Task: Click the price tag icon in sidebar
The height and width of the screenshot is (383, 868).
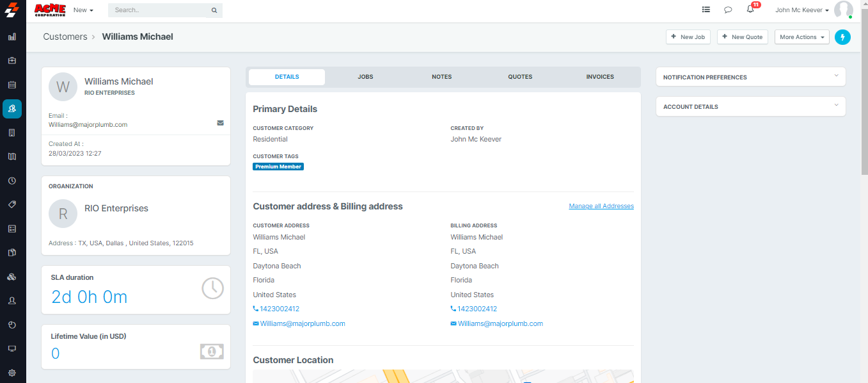Action: tap(12, 204)
